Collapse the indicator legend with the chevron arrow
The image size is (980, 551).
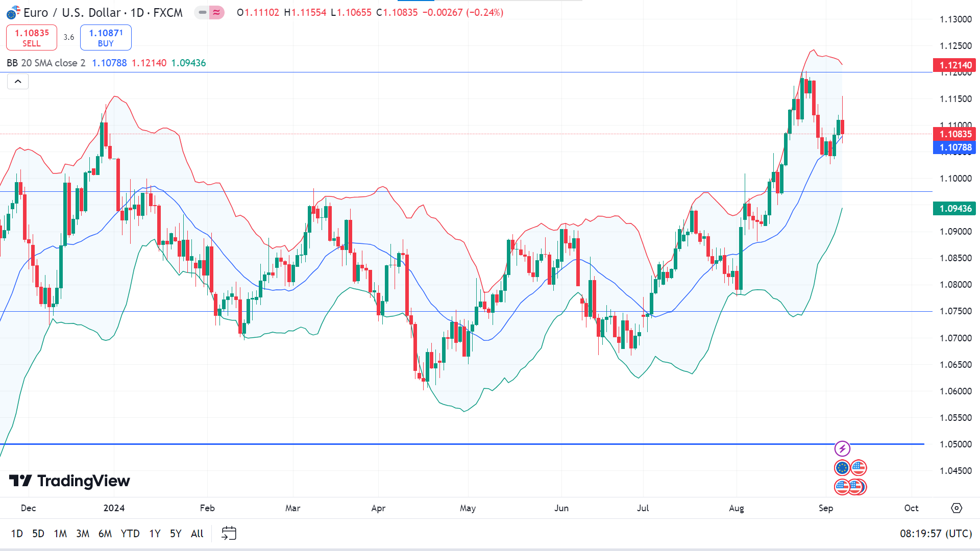[18, 82]
